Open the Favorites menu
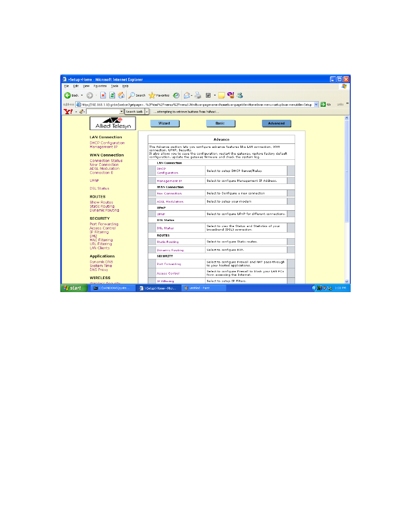 (x=100, y=86)
